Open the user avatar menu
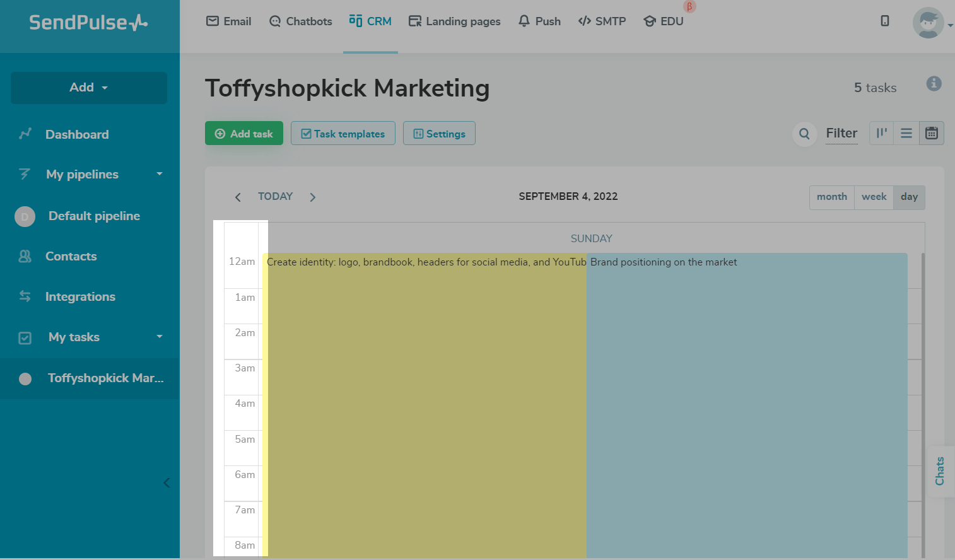The height and width of the screenshot is (560, 955). coord(928,23)
